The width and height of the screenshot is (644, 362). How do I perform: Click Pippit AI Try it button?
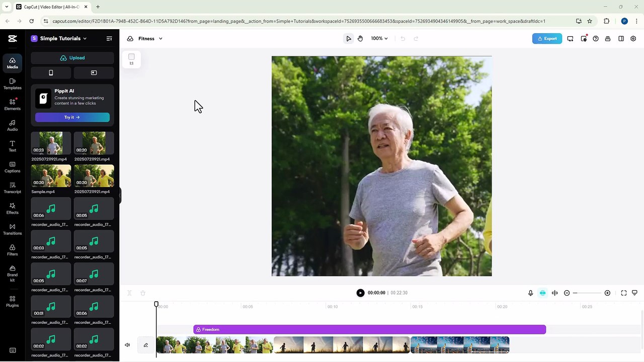point(72,117)
